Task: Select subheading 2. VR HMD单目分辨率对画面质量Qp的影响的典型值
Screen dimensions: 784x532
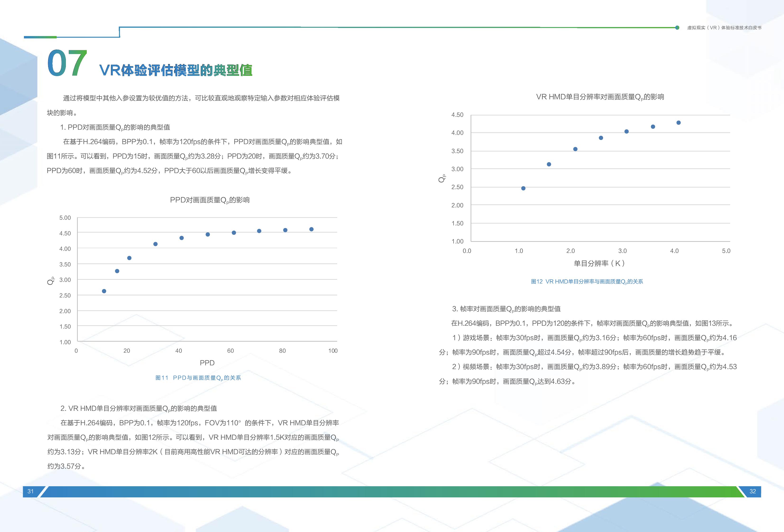Action: pyautogui.click(x=139, y=408)
